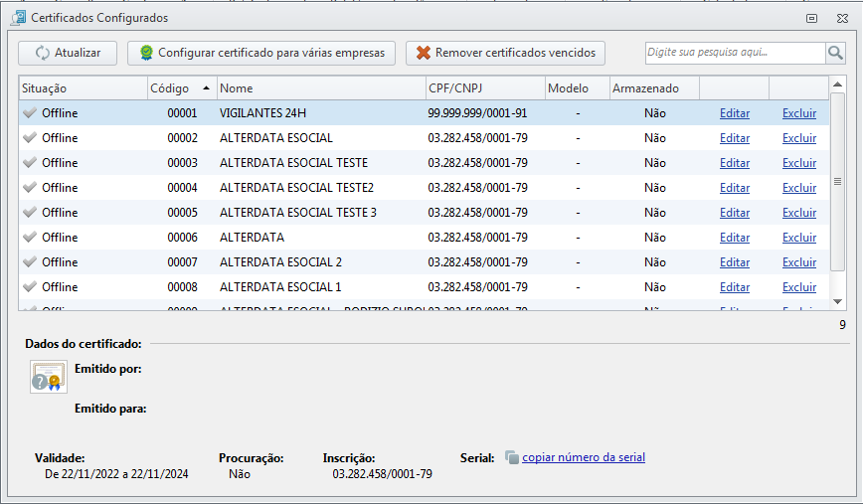Delete the VIGILANTES 24H certificate
Screen dimensions: 863x504
tap(799, 113)
